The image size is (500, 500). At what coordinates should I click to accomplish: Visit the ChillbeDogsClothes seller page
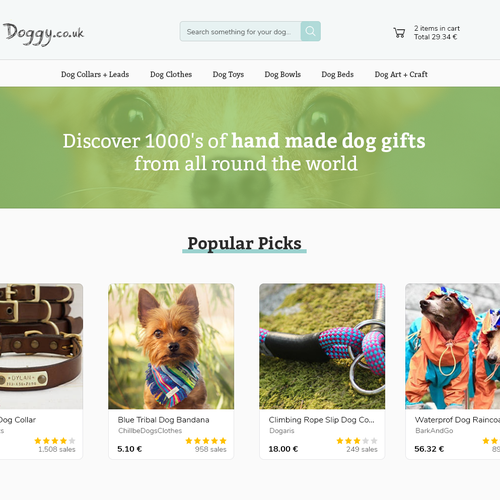pyautogui.click(x=150, y=431)
